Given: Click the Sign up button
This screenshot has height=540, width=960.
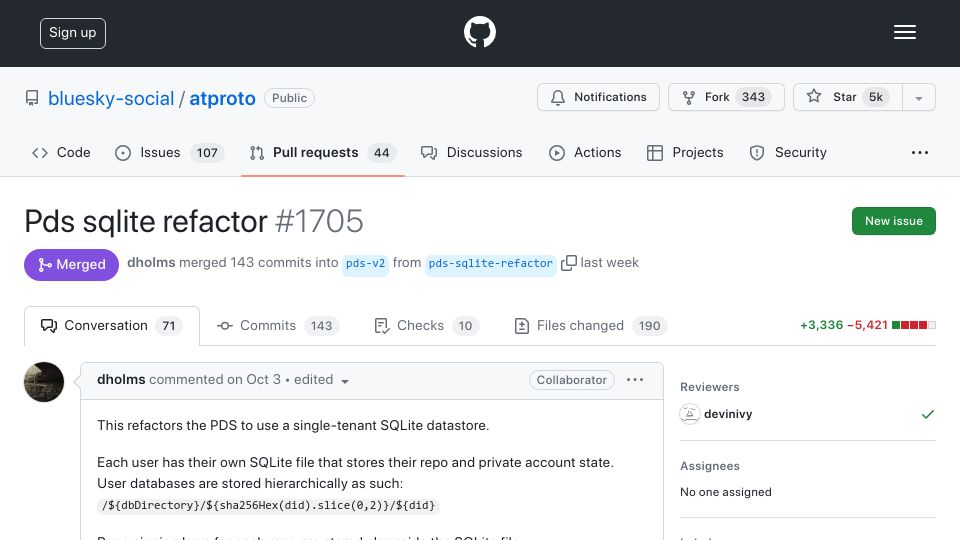Looking at the screenshot, I should coord(73,33).
